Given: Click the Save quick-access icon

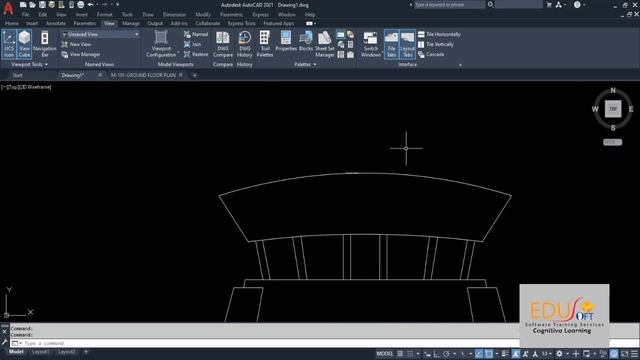Looking at the screenshot, I should (x=42, y=5).
